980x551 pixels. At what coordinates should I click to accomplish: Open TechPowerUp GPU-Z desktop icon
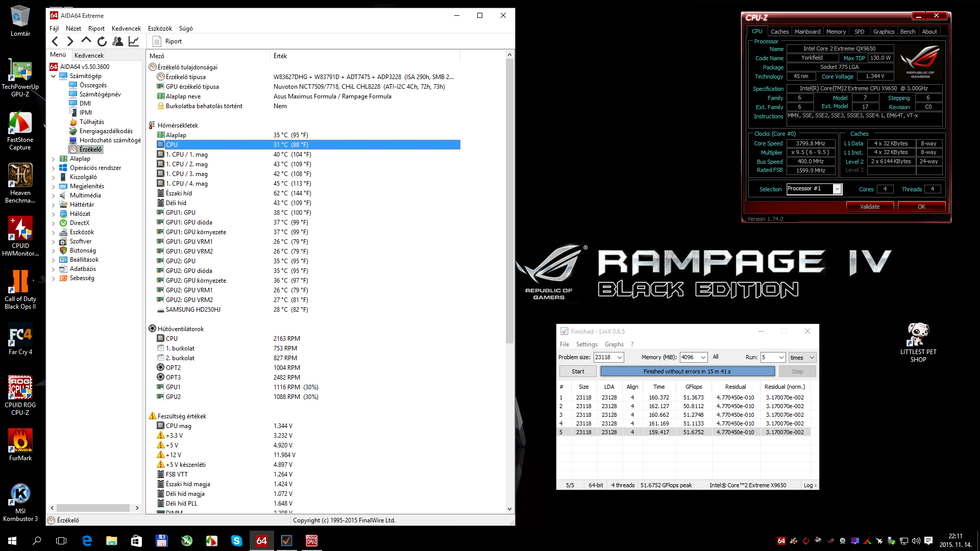click(20, 78)
